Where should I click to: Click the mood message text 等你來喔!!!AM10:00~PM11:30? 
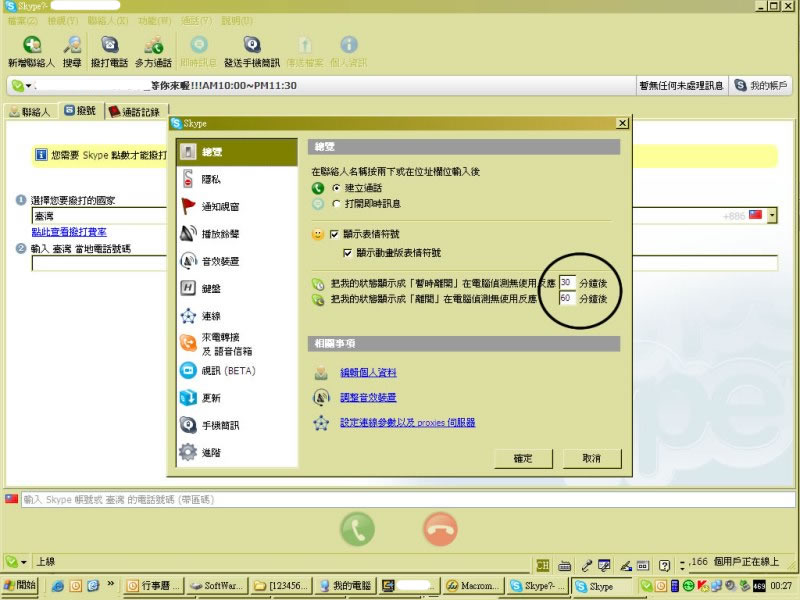(223, 86)
